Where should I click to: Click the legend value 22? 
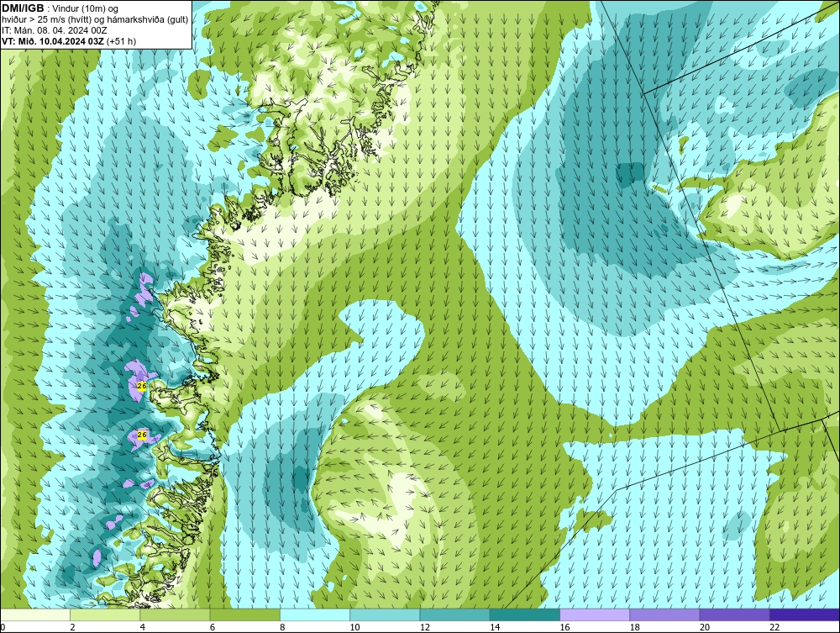click(x=774, y=627)
